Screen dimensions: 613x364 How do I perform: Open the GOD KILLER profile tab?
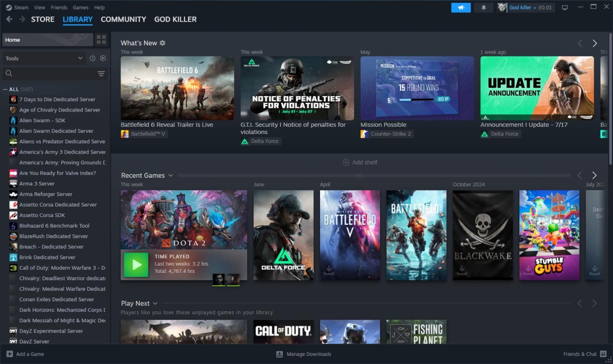tap(175, 19)
